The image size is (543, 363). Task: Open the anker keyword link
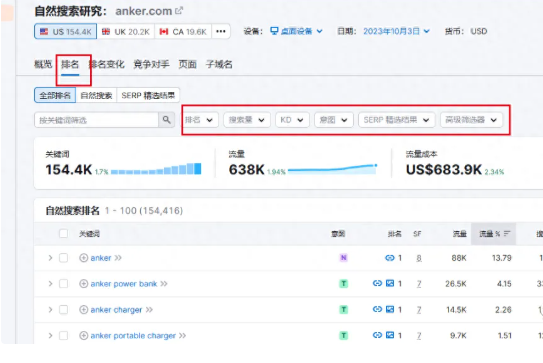click(101, 258)
